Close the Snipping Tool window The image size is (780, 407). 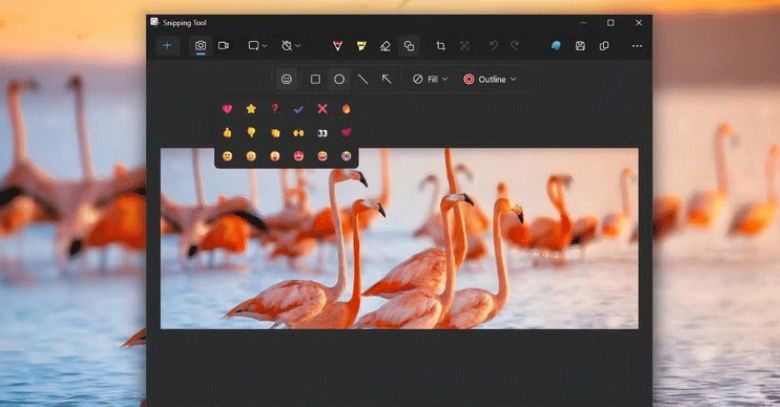coord(639,22)
